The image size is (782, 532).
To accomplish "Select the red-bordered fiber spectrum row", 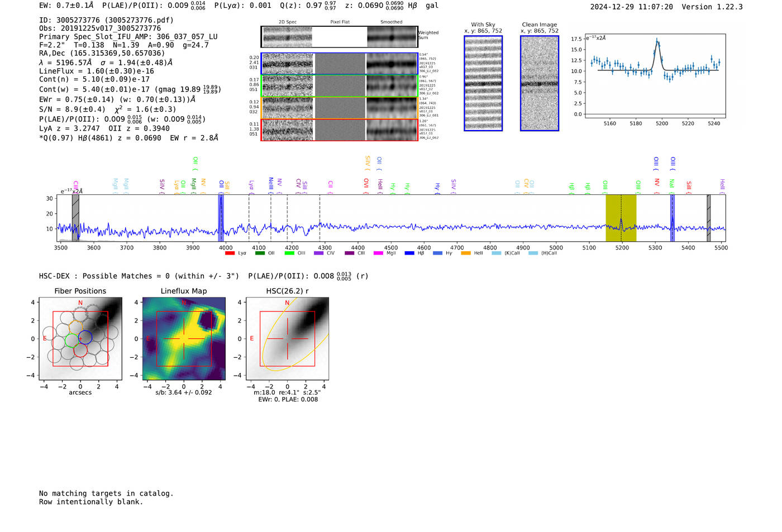I will (x=340, y=130).
